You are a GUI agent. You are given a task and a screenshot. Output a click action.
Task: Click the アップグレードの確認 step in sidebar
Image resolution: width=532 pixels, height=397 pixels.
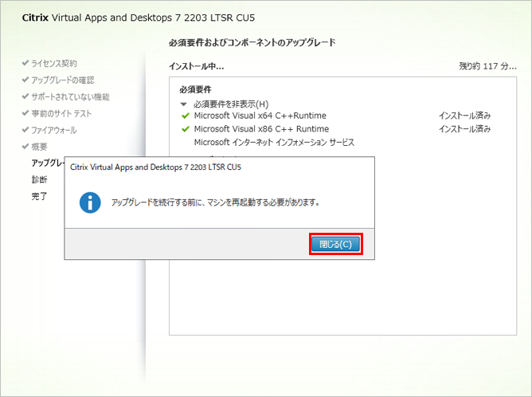tap(63, 81)
